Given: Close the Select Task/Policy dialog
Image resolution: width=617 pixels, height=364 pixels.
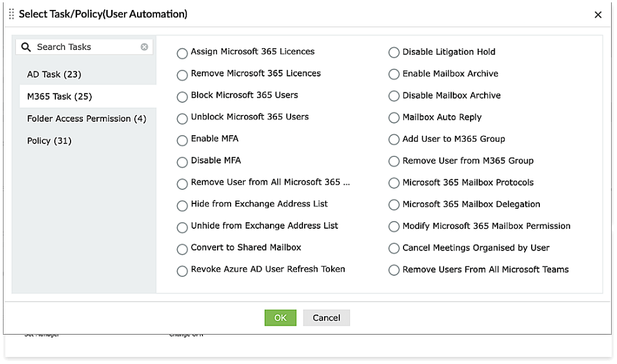Looking at the screenshot, I should coord(598,15).
